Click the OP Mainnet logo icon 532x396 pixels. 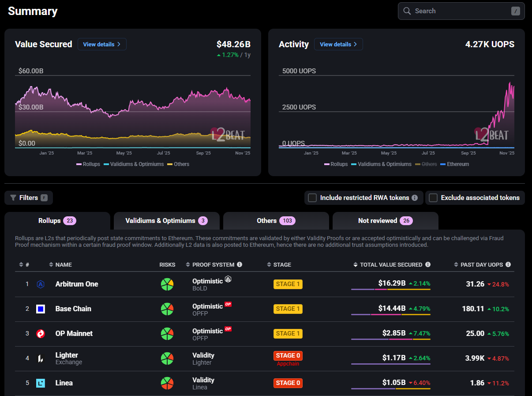[x=41, y=334]
